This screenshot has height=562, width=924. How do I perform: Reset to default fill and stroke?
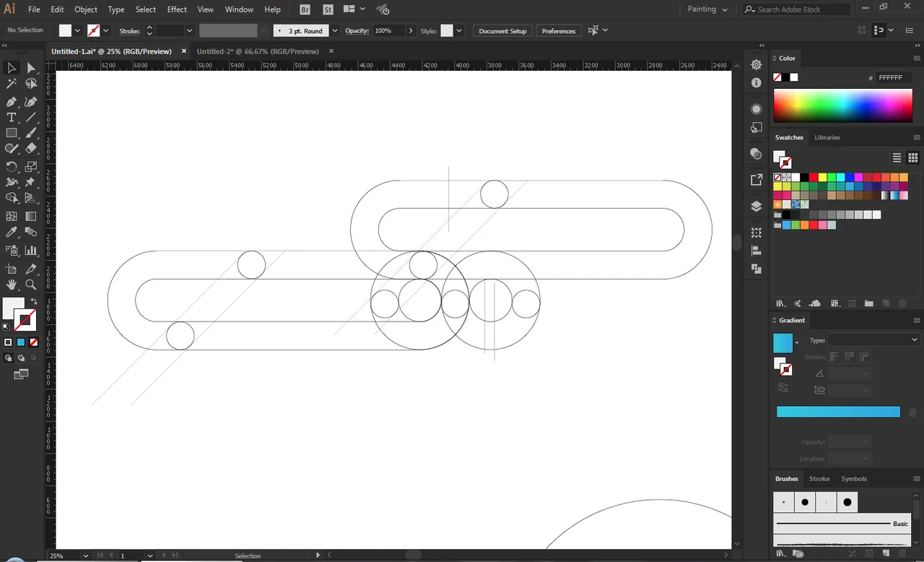(x=6, y=327)
